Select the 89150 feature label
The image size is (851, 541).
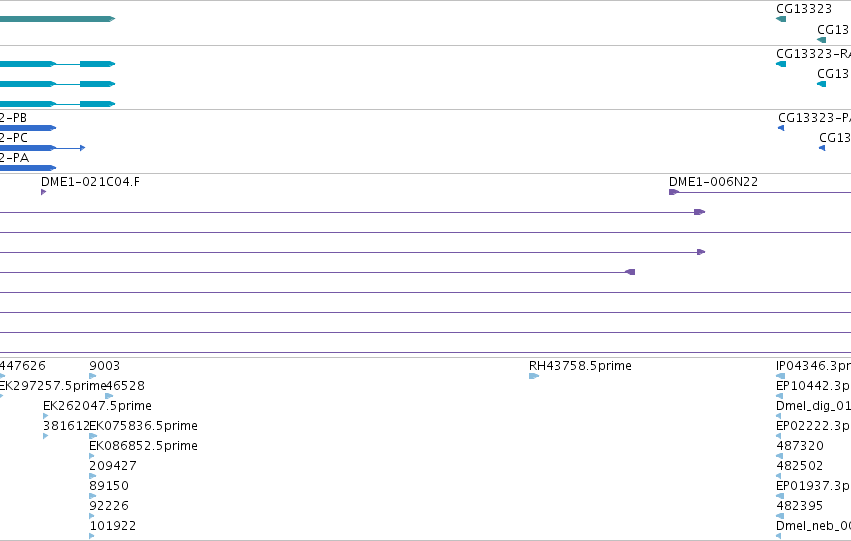click(x=109, y=486)
